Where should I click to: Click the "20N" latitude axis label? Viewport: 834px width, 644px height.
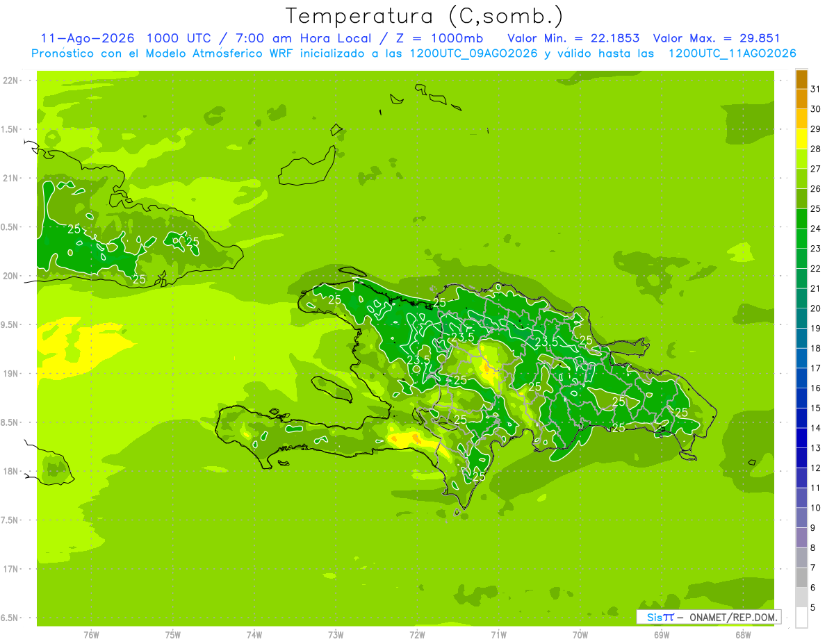tap(10, 276)
